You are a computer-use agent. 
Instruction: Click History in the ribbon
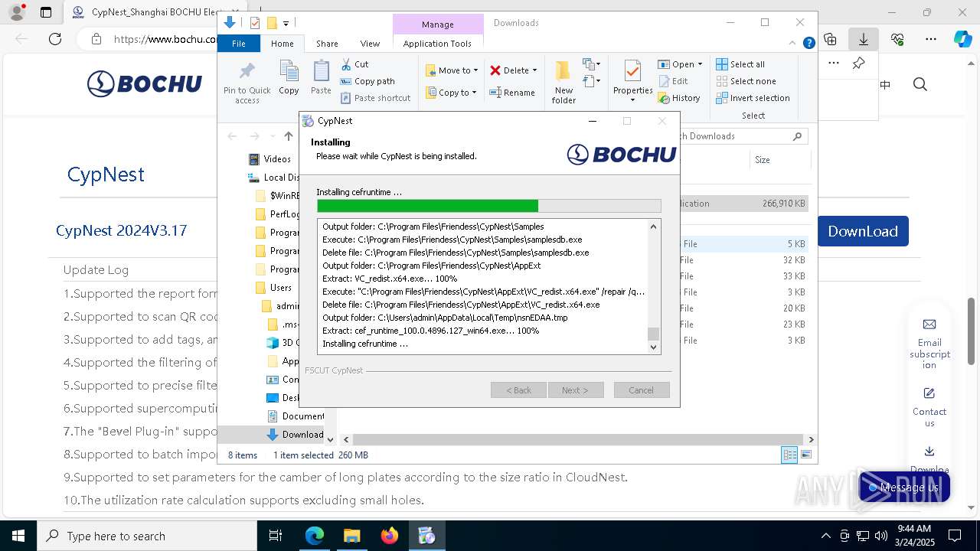679,98
